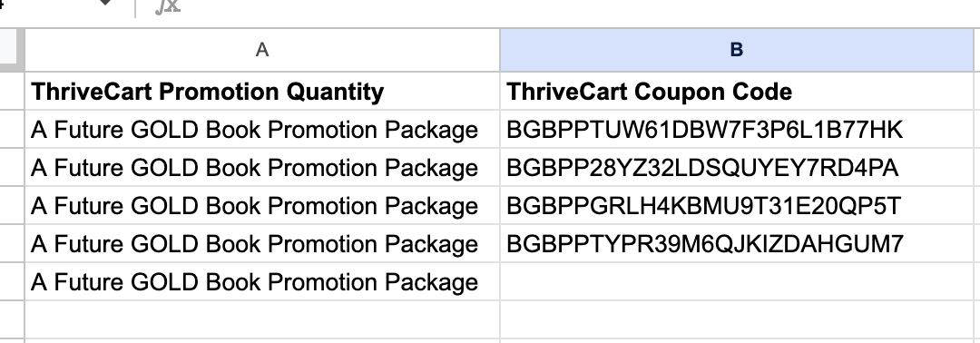This screenshot has width=980, height=343.
Task: Click the row header beside the header row
Action: coord(12,92)
